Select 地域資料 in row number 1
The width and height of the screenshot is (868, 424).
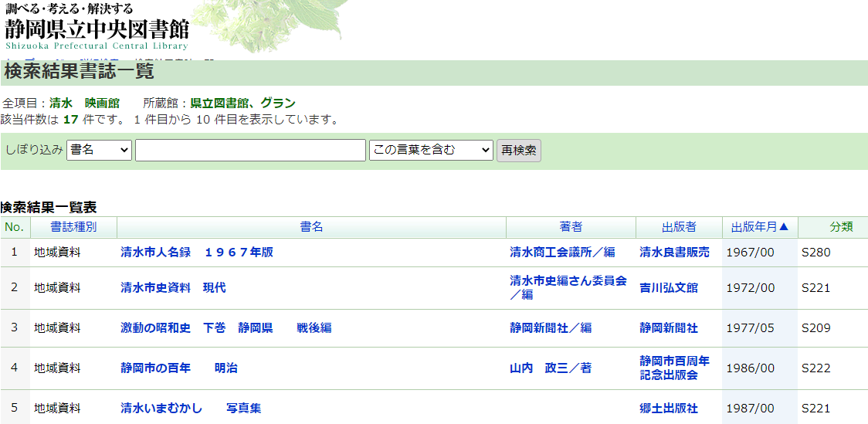click(x=58, y=253)
